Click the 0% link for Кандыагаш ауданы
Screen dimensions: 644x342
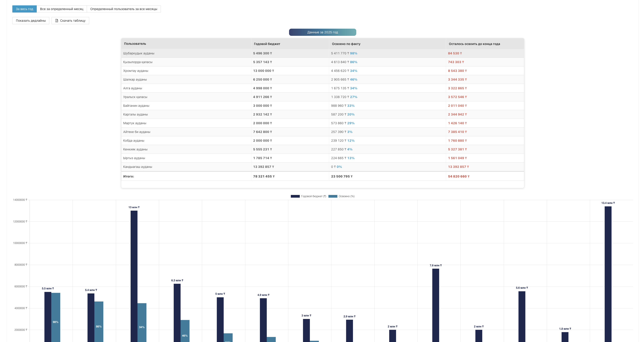[x=339, y=167]
